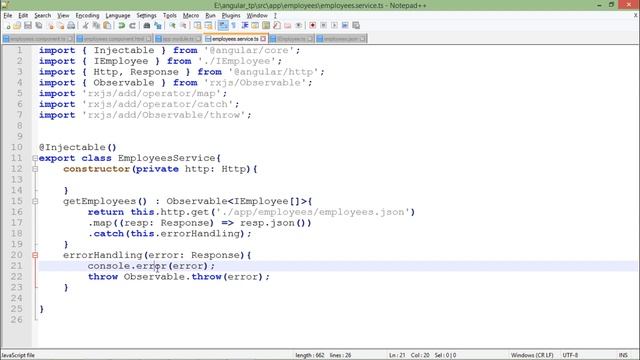640x360 pixels.
Task: Switch to app.module.ts tab
Action: pos(178,39)
